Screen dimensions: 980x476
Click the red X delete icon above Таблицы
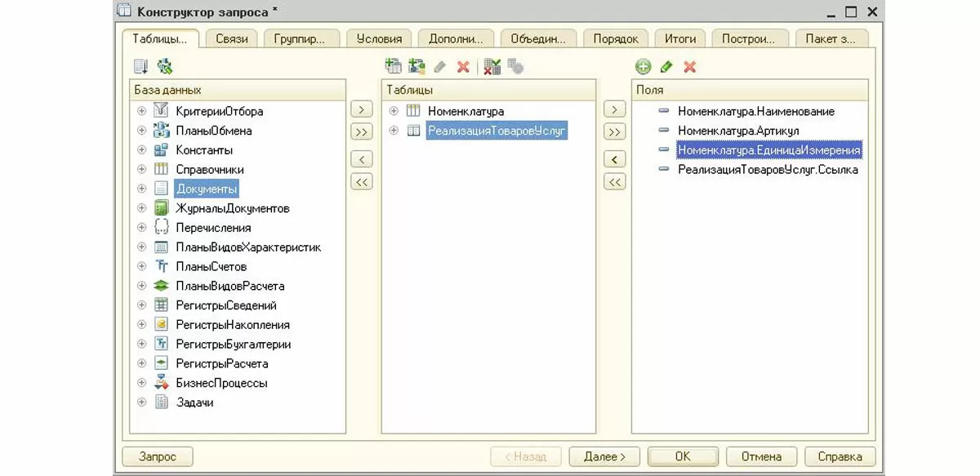tap(463, 67)
